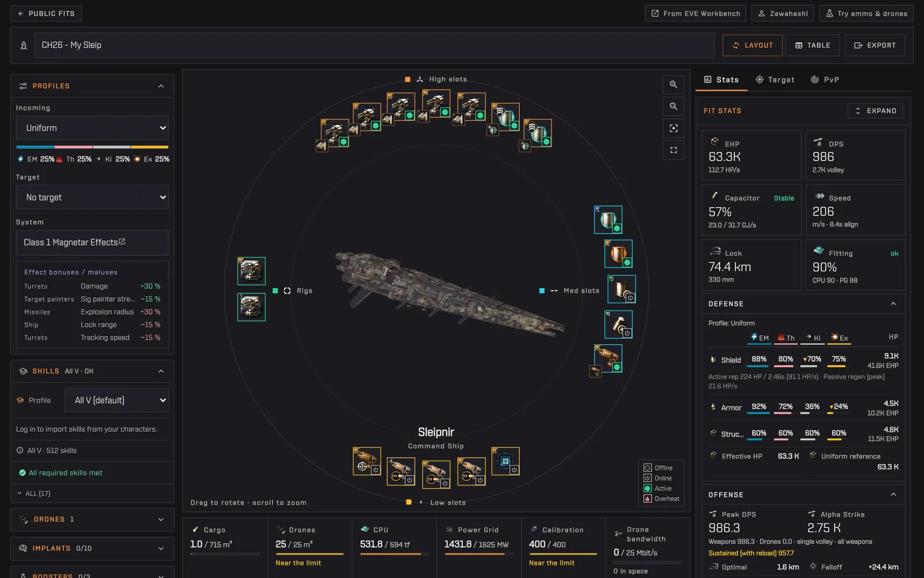Select the upper rig slot module
This screenshot has height=578, width=924.
click(251, 271)
